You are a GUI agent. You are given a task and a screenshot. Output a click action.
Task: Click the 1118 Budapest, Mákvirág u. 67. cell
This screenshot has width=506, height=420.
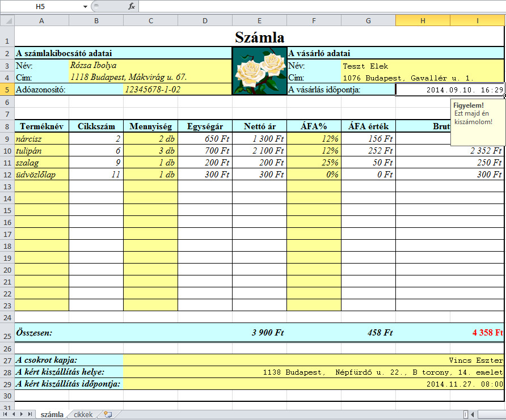[150, 77]
